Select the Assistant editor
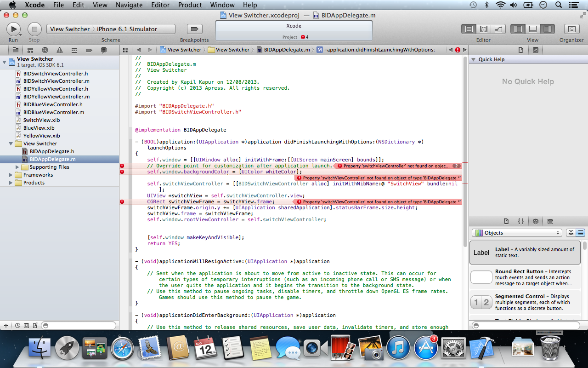Viewport: 588px width, 368px height. point(483,29)
